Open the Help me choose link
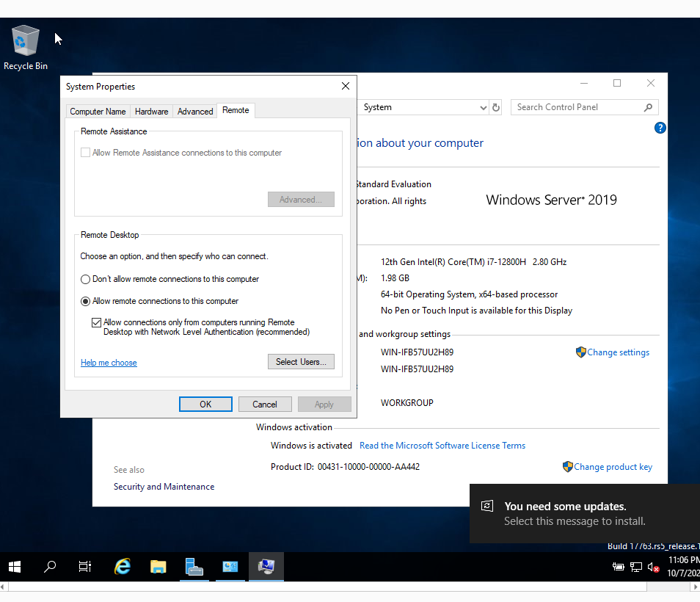700x602 pixels. point(109,363)
